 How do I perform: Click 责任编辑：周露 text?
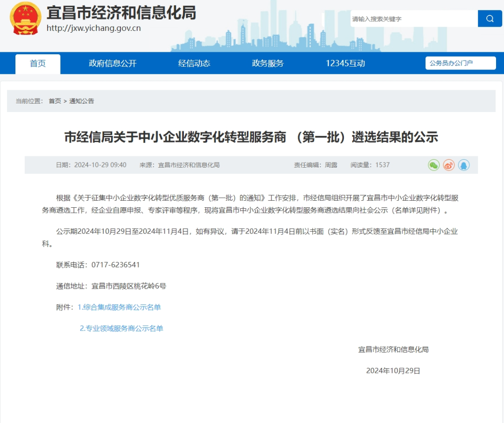click(x=315, y=165)
